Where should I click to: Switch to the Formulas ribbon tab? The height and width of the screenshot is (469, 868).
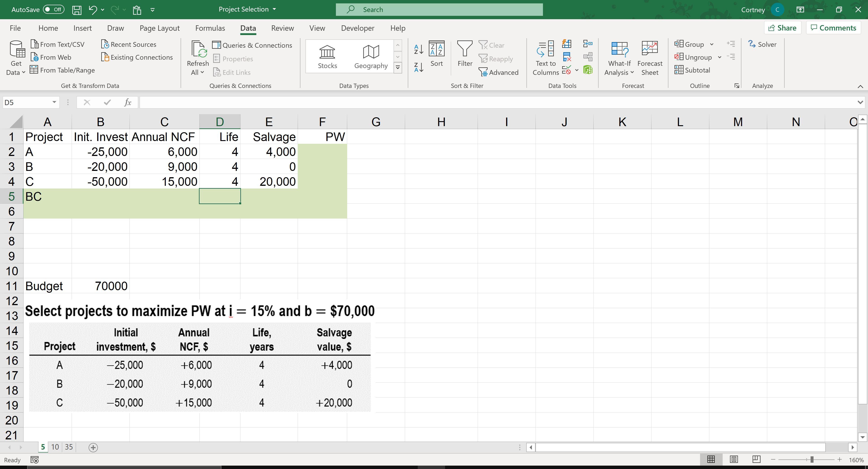pos(210,28)
